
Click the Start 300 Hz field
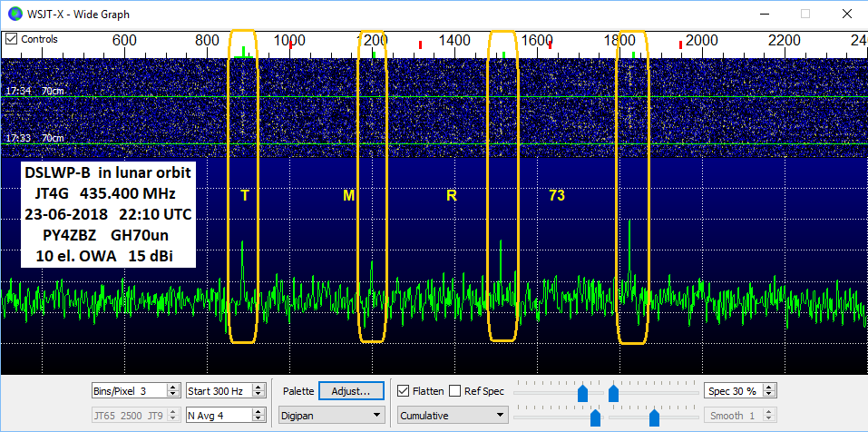coord(216,391)
